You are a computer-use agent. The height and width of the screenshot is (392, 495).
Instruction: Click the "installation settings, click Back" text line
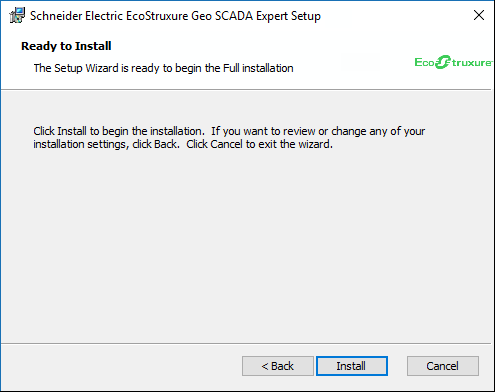coord(183,144)
